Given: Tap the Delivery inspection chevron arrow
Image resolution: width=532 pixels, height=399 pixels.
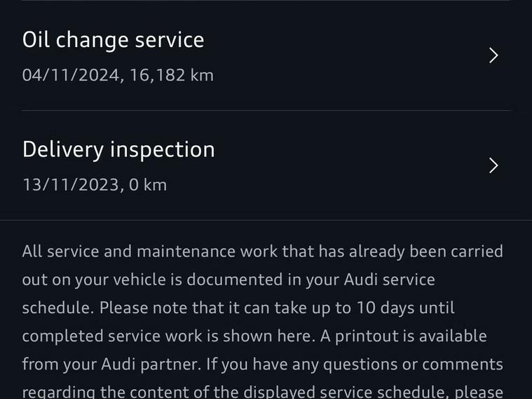Looking at the screenshot, I should (x=493, y=165).
